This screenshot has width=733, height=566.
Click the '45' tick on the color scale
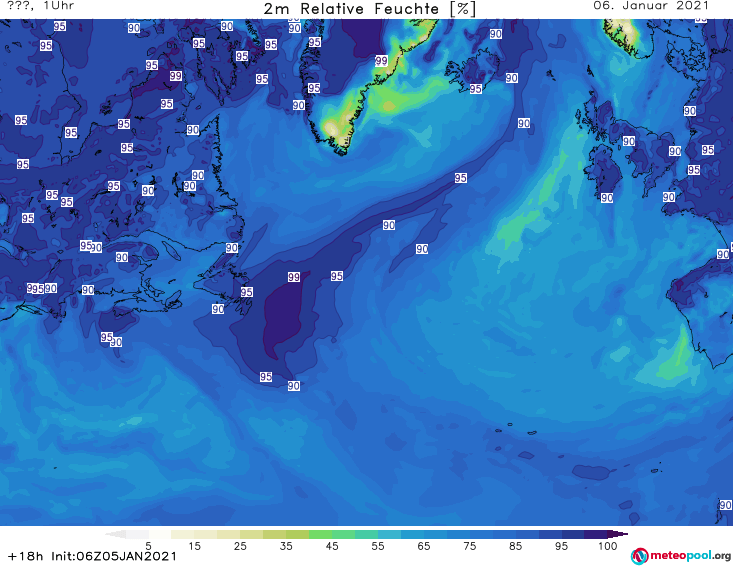click(332, 546)
